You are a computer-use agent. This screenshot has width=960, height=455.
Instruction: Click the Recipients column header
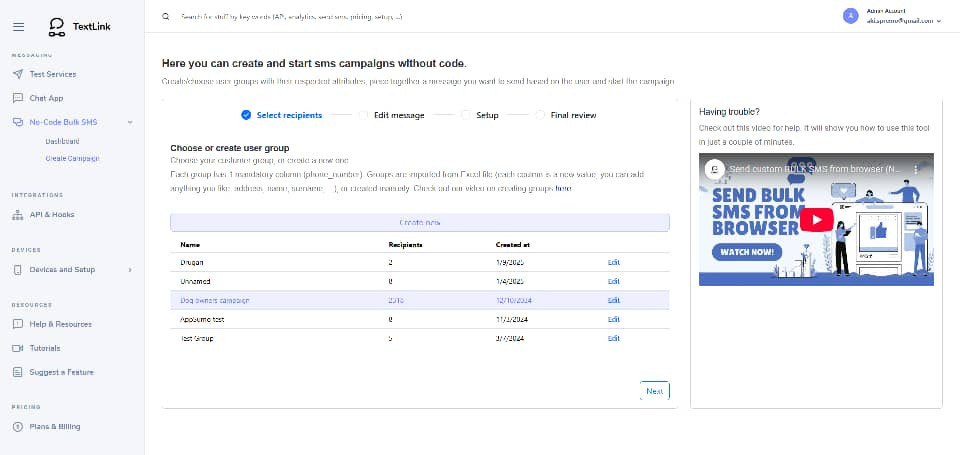click(x=405, y=244)
